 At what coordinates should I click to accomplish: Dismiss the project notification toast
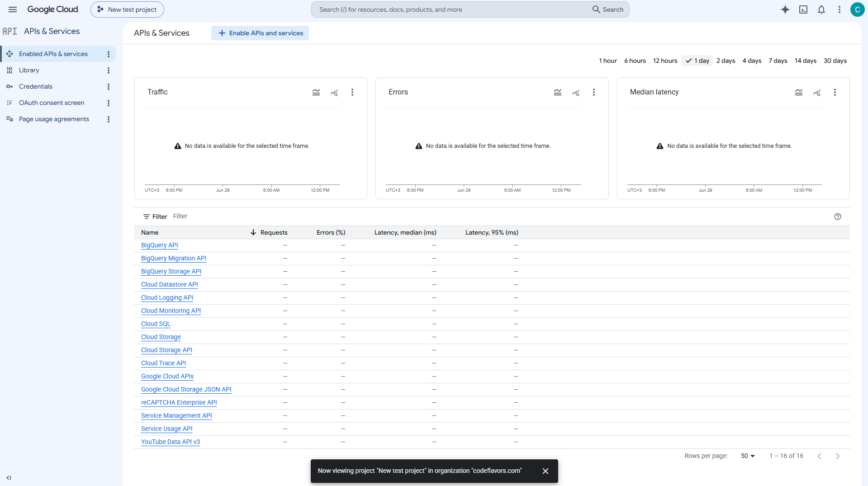click(x=545, y=471)
